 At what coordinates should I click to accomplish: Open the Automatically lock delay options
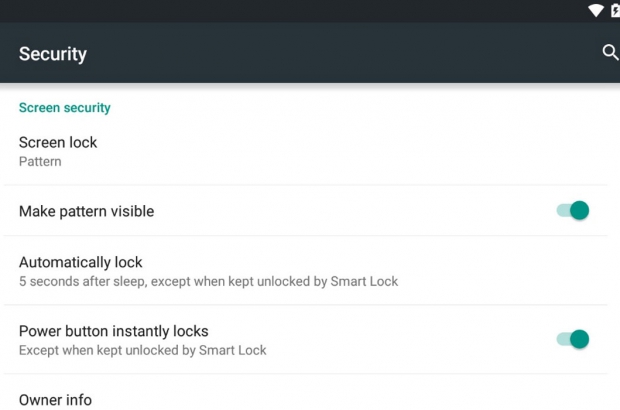click(x=300, y=271)
